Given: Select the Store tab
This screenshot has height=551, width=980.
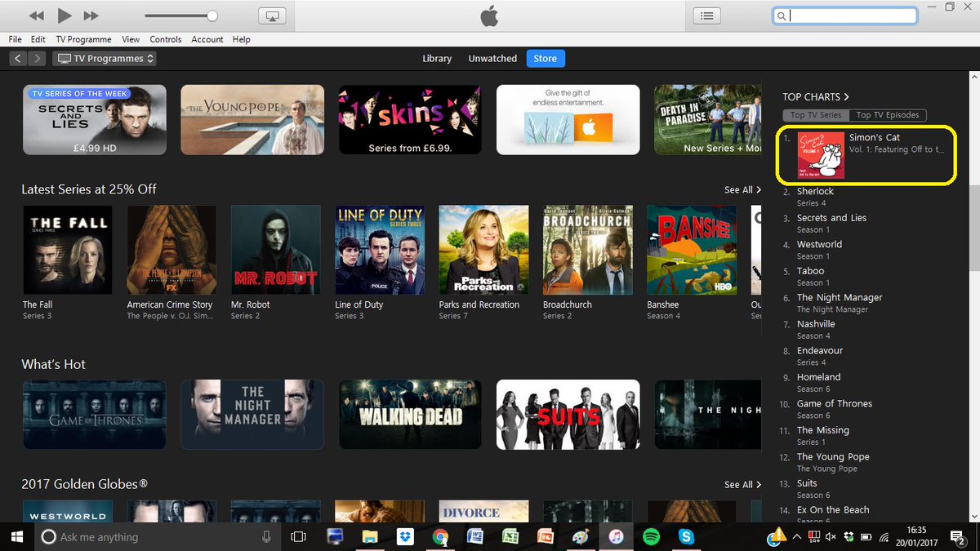Looking at the screenshot, I should pyautogui.click(x=546, y=59).
